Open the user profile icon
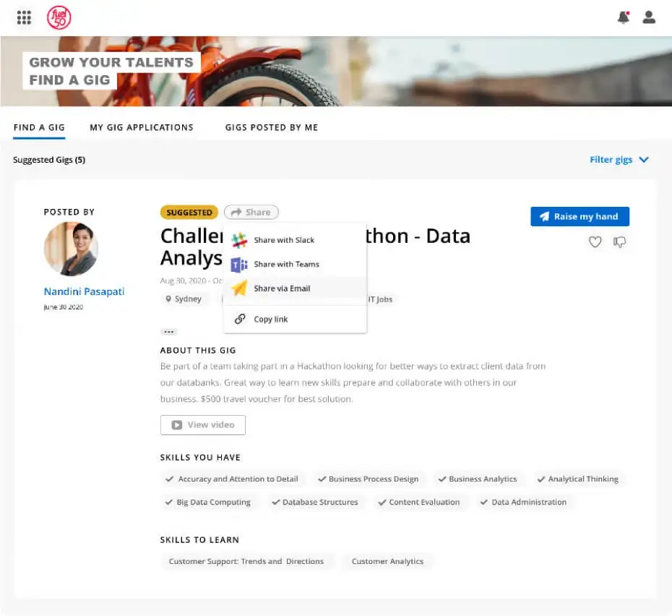The image size is (672, 616). pyautogui.click(x=649, y=17)
